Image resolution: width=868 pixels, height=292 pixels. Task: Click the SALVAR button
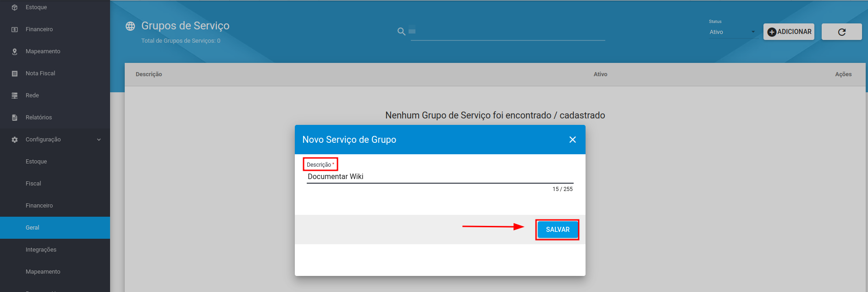click(558, 230)
